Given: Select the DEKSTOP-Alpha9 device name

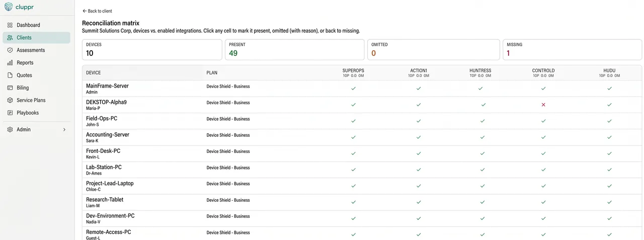Looking at the screenshot, I should coord(106,102).
